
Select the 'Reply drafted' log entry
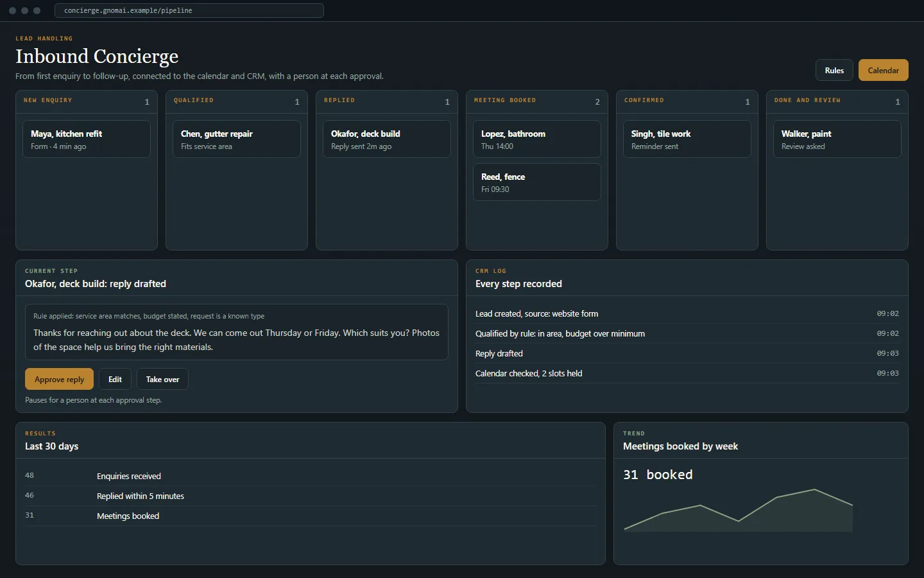[687, 353]
